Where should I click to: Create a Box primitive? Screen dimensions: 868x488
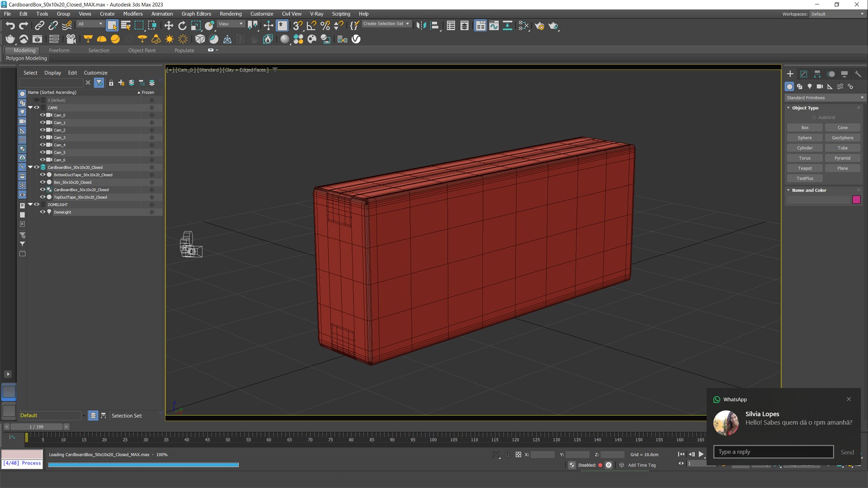point(805,128)
